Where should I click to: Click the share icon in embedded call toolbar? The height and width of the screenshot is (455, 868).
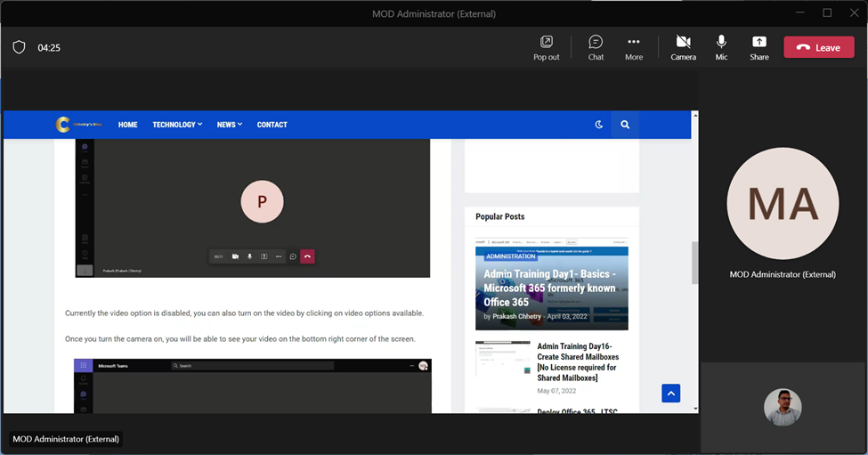[x=264, y=256]
